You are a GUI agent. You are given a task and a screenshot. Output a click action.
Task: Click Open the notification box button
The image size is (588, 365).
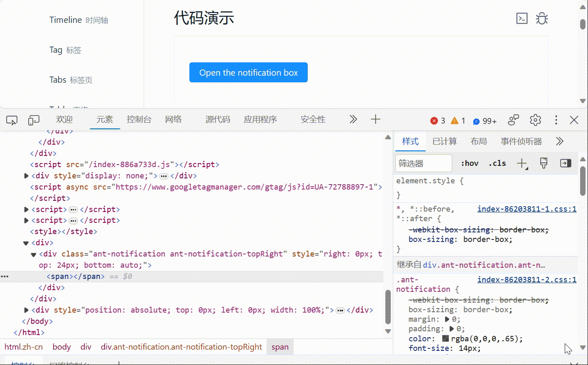pos(248,73)
